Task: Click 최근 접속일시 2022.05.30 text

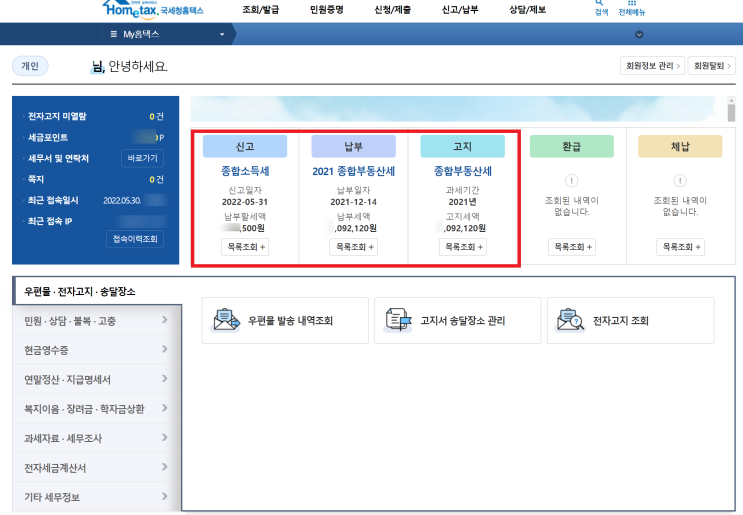Action: pyautogui.click(x=122, y=200)
